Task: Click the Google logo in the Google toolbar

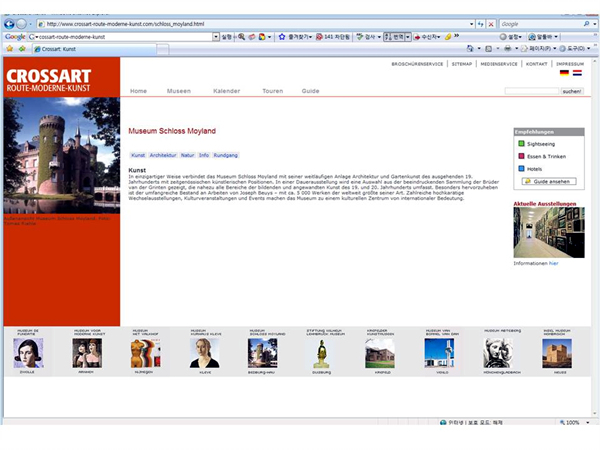Action: (15, 37)
